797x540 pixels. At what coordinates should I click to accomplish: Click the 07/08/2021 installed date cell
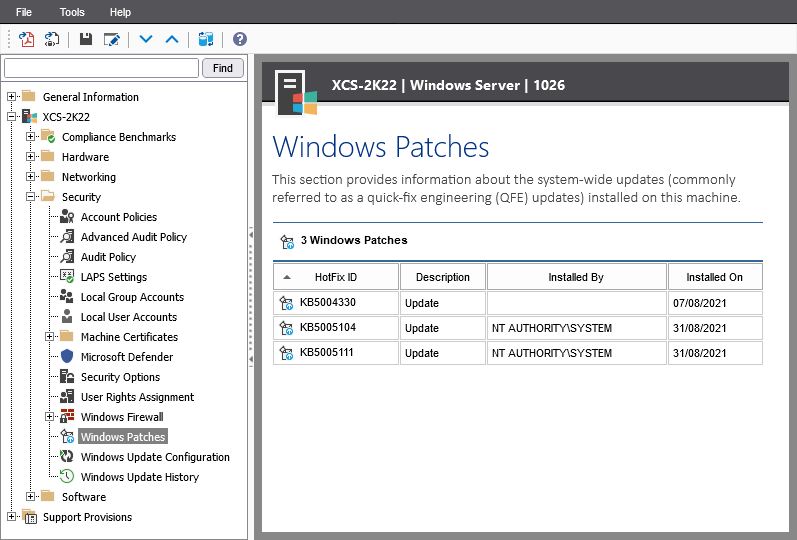715,303
